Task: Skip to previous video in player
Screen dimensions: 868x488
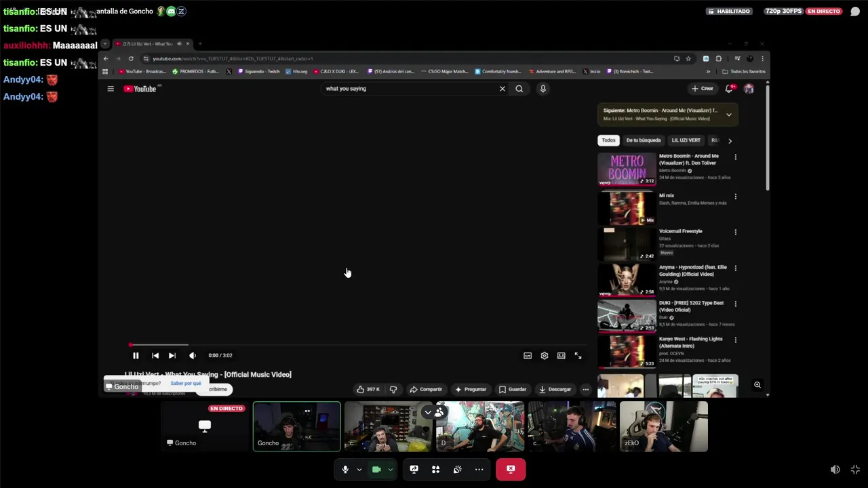Action: 155,355
